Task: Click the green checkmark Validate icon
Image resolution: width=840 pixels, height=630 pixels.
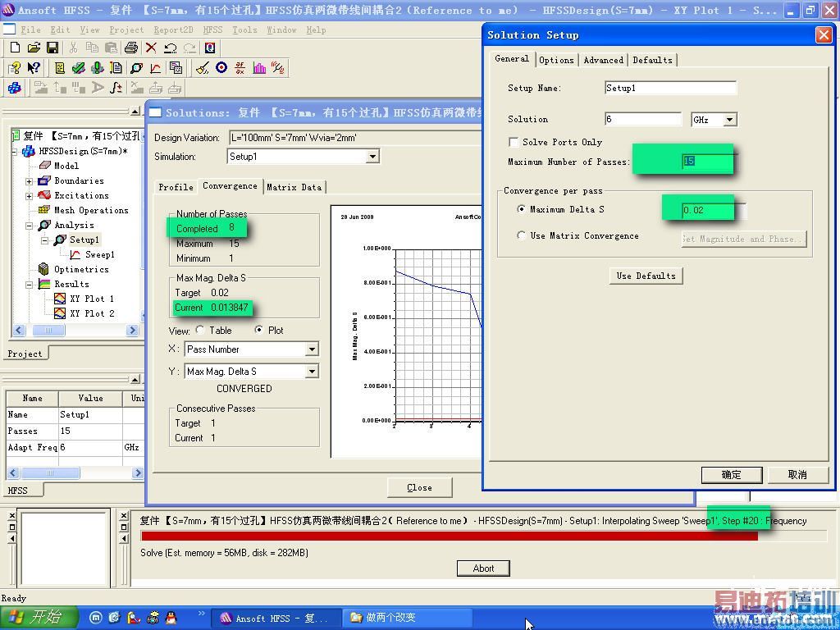Action: tap(78, 68)
